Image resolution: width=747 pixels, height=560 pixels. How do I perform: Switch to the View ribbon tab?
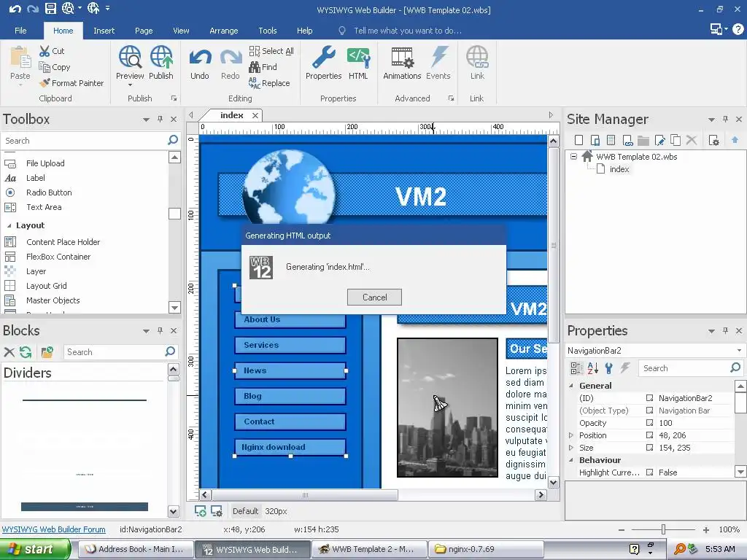(x=181, y=31)
